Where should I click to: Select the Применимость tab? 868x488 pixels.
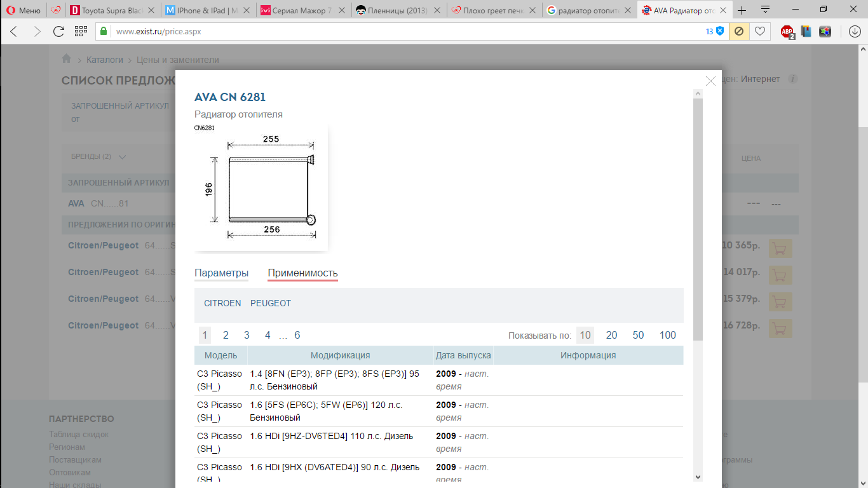pyautogui.click(x=302, y=273)
